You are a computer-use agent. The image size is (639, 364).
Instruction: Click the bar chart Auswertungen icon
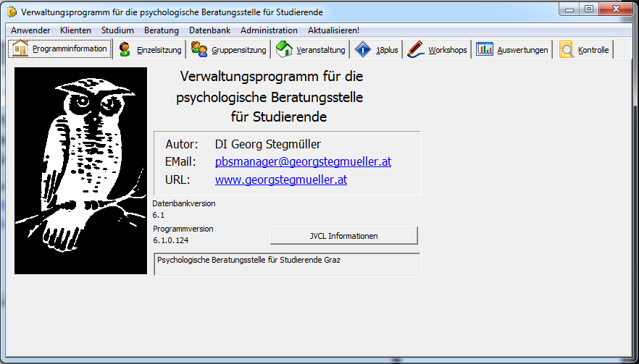pos(485,49)
